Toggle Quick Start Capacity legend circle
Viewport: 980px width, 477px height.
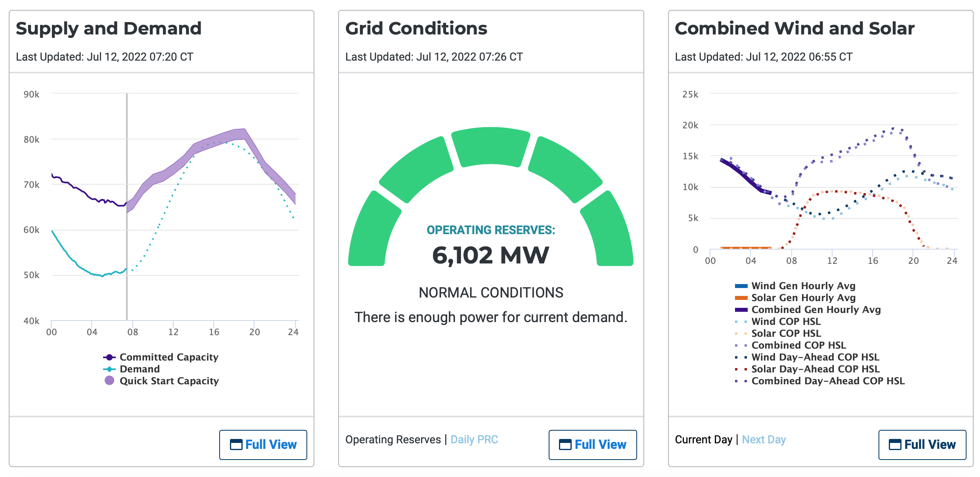(x=109, y=381)
